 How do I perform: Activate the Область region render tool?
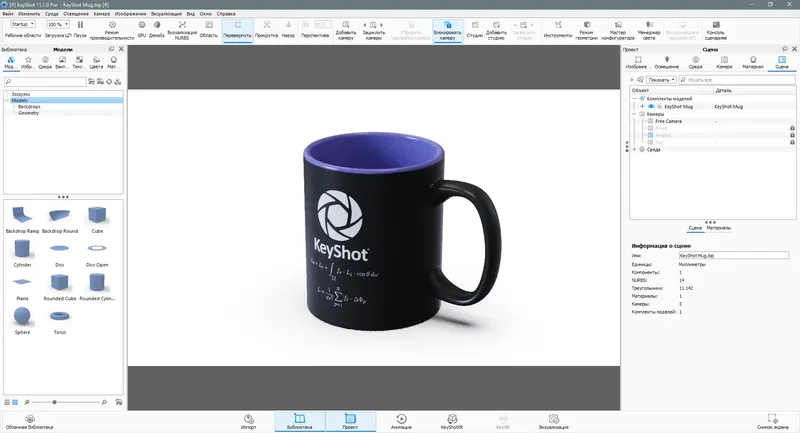pyautogui.click(x=209, y=30)
